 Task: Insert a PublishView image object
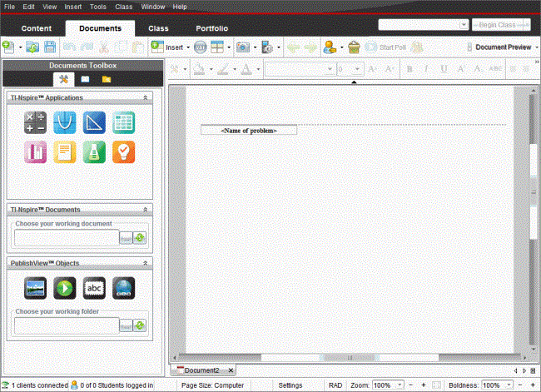[36, 288]
